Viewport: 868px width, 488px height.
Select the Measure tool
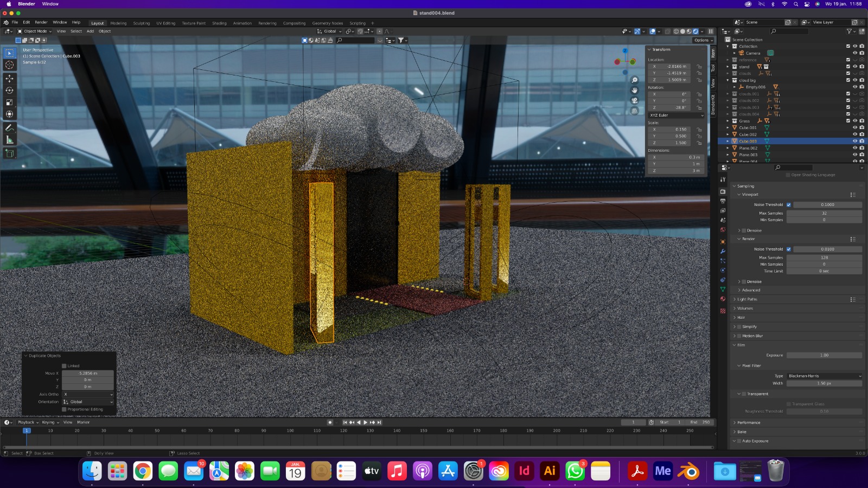tap(9, 140)
